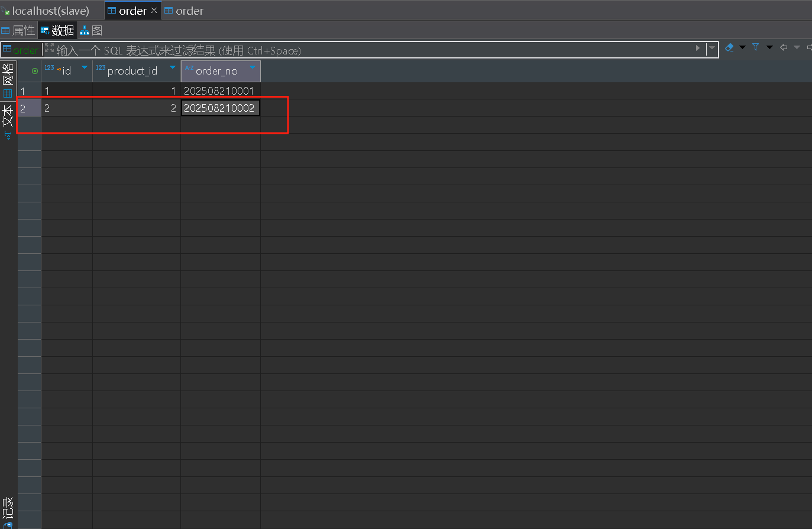Image resolution: width=812 pixels, height=529 pixels.
Task: Click the cell 202508210001
Action: point(221,91)
